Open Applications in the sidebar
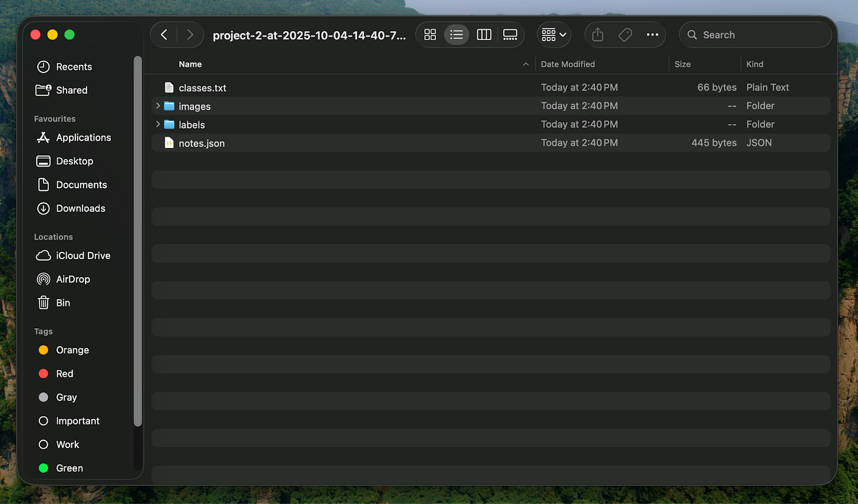858x504 pixels. click(83, 137)
